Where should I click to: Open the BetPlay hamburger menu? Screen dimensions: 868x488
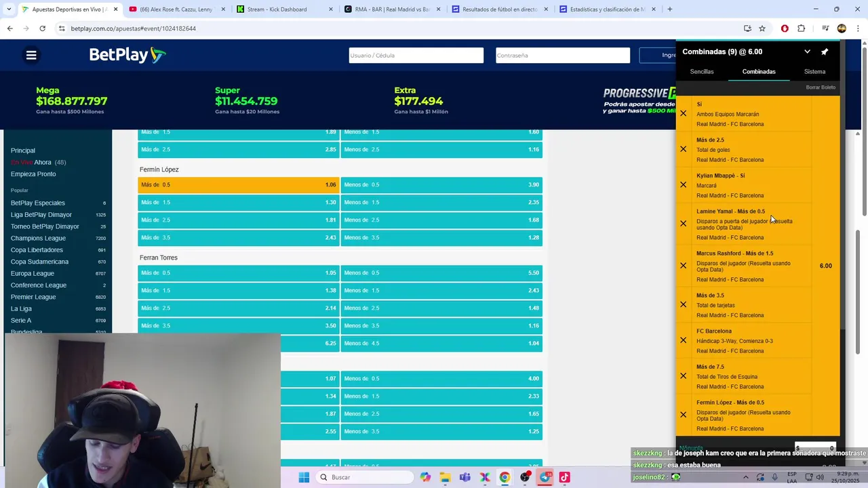31,56
